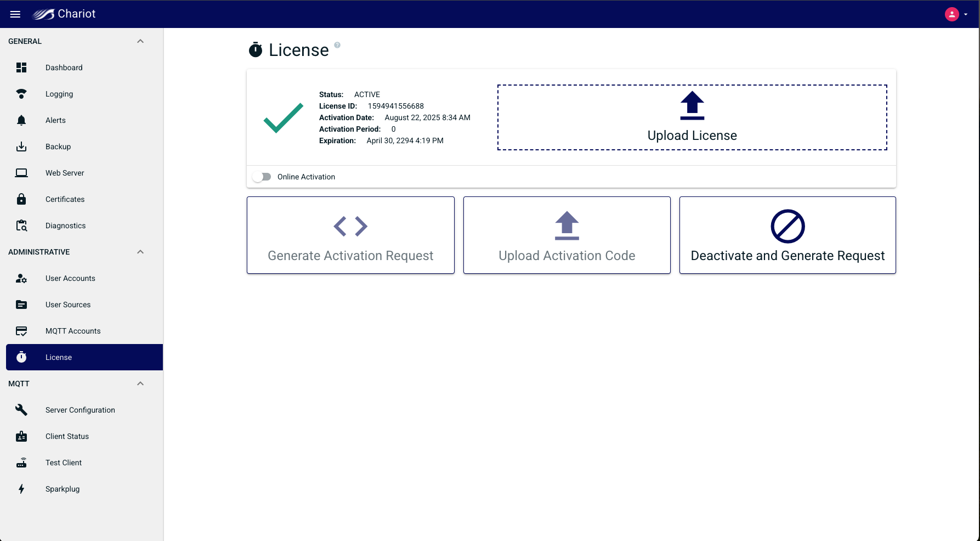Viewport: 980px width, 541px height.
Task: Open the user account dropdown
Action: (x=955, y=14)
